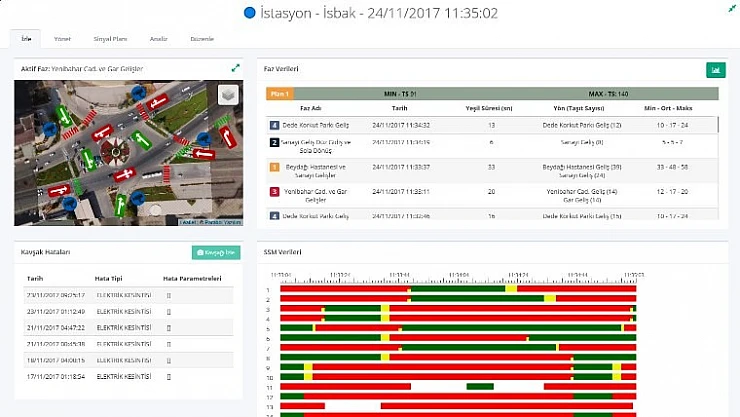The image size is (740, 417).
Task: Expand the Aktif Faz map panel
Action: coord(235,68)
